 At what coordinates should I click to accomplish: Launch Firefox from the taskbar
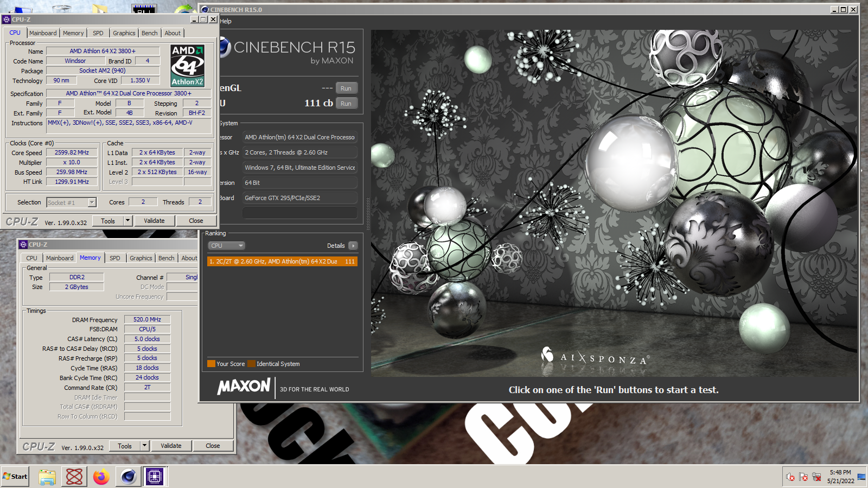[x=101, y=477]
